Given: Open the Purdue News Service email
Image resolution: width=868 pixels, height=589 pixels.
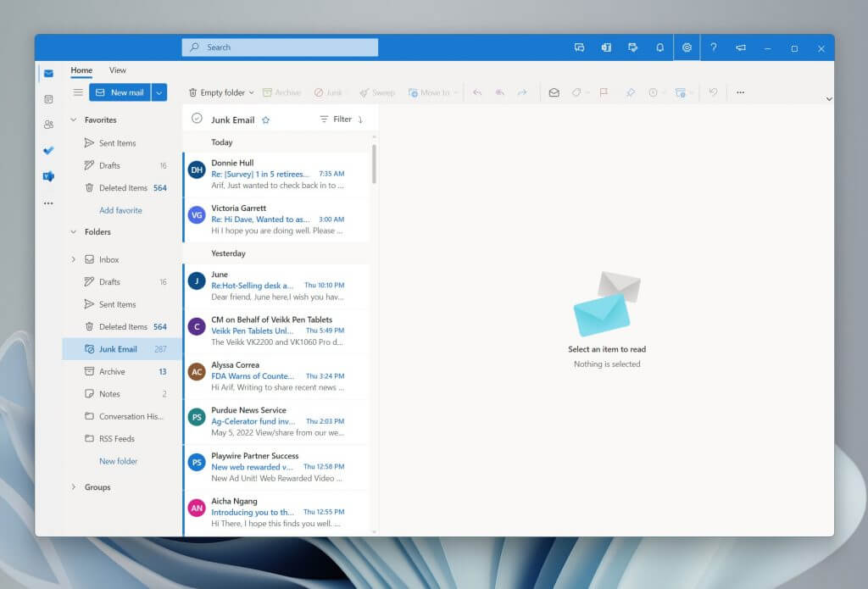Looking at the screenshot, I should [276, 422].
